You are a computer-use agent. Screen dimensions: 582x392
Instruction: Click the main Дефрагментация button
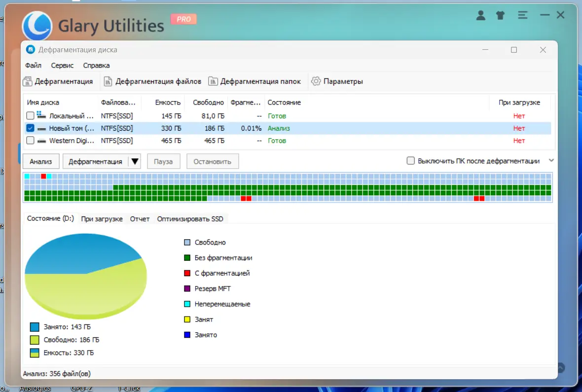(95, 161)
